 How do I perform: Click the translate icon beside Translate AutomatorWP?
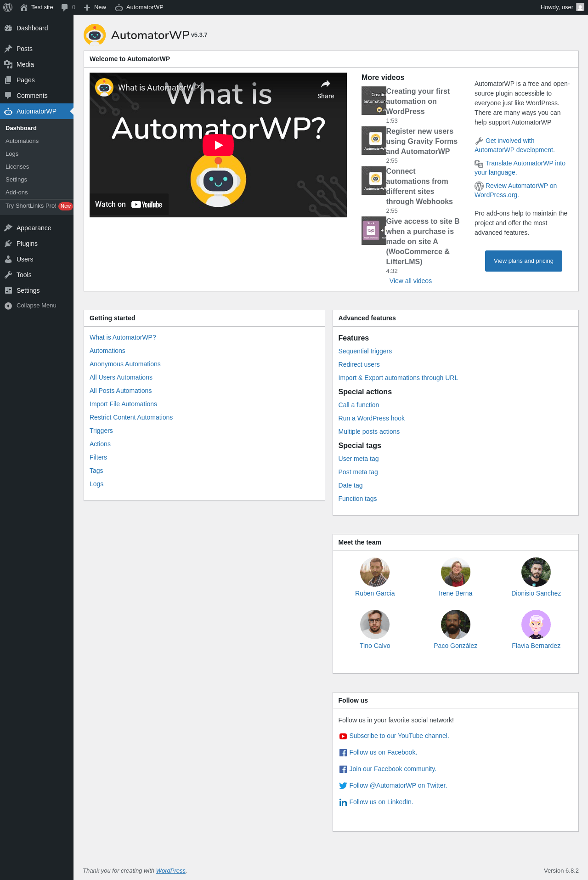click(479, 164)
